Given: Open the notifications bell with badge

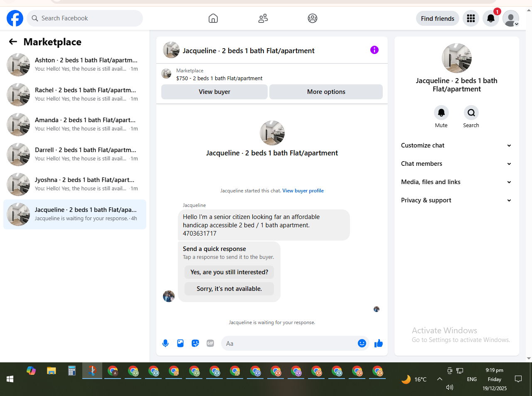Looking at the screenshot, I should point(491,18).
